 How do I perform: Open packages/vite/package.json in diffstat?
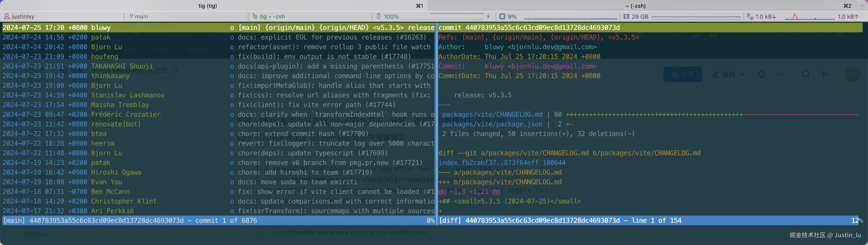pos(492,124)
